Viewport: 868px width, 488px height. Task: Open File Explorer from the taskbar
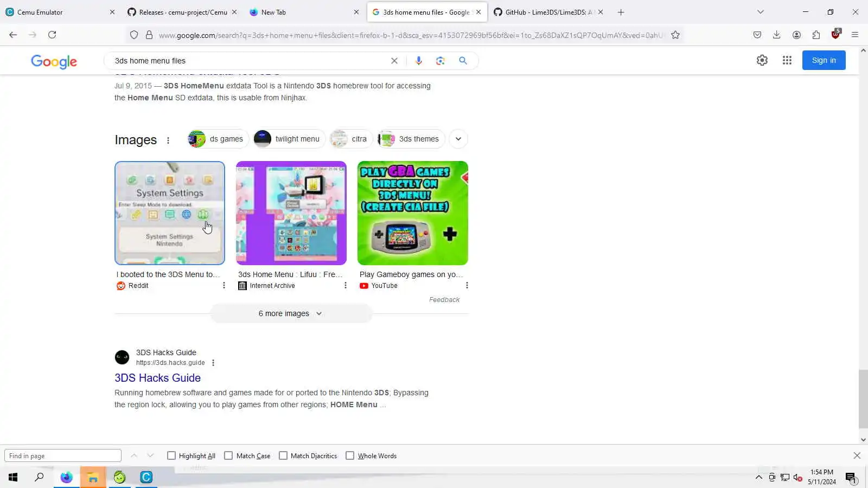click(93, 477)
